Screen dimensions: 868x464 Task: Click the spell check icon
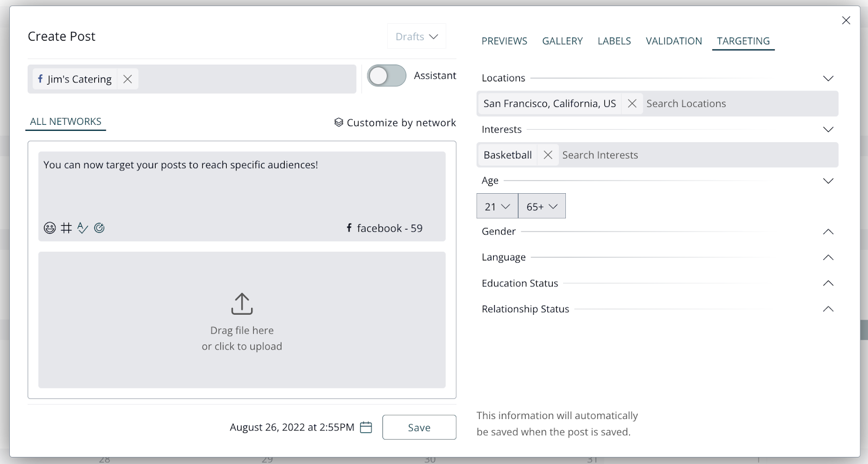click(x=82, y=228)
